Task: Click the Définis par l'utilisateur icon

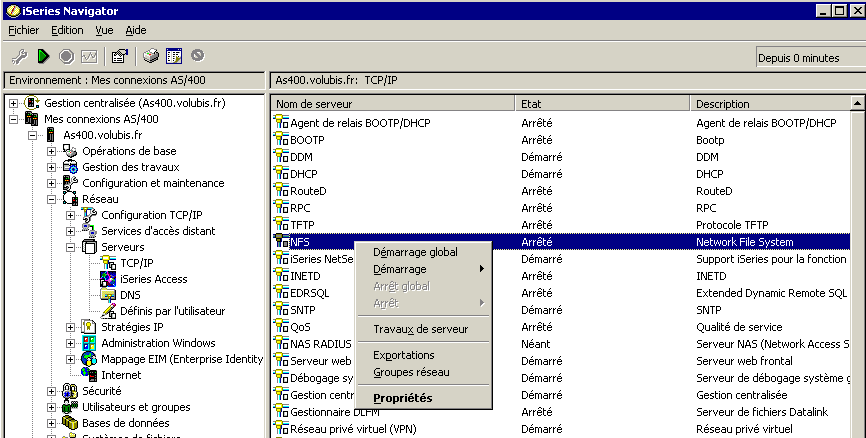Action: click(108, 311)
